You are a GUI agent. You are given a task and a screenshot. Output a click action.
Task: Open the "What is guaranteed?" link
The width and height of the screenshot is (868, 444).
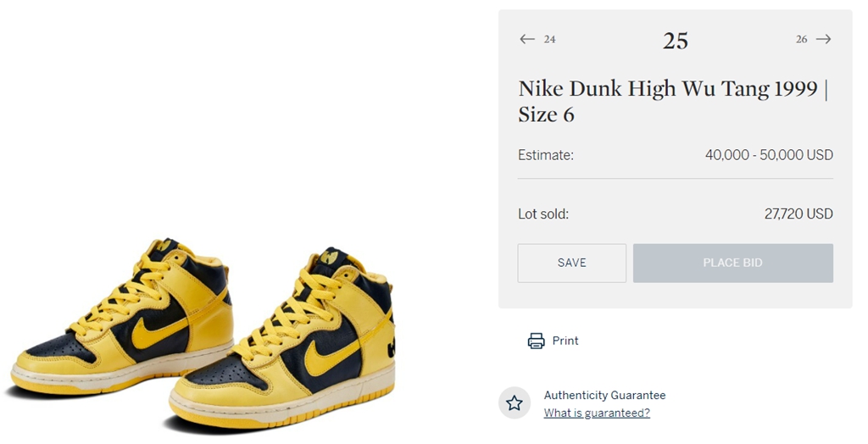[x=597, y=413]
